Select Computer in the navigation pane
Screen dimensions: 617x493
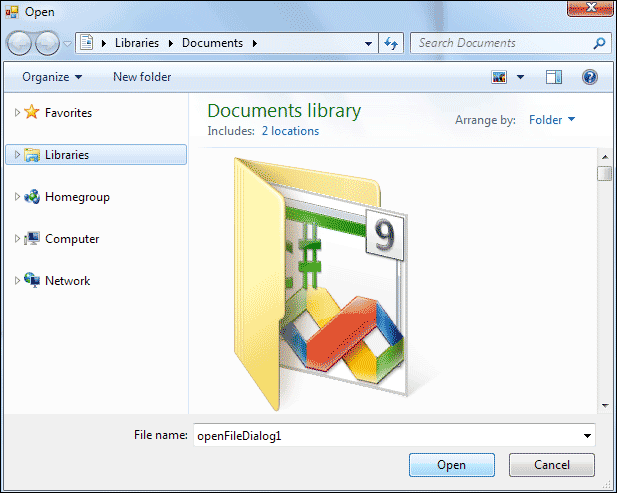point(72,239)
